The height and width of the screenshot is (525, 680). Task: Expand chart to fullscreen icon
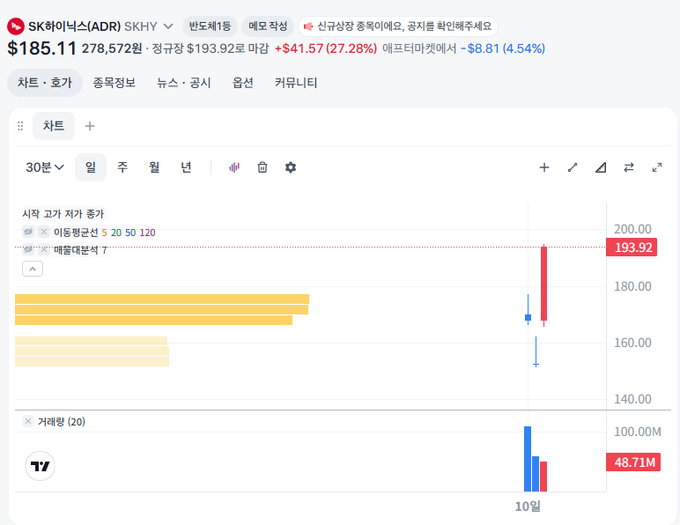click(657, 167)
